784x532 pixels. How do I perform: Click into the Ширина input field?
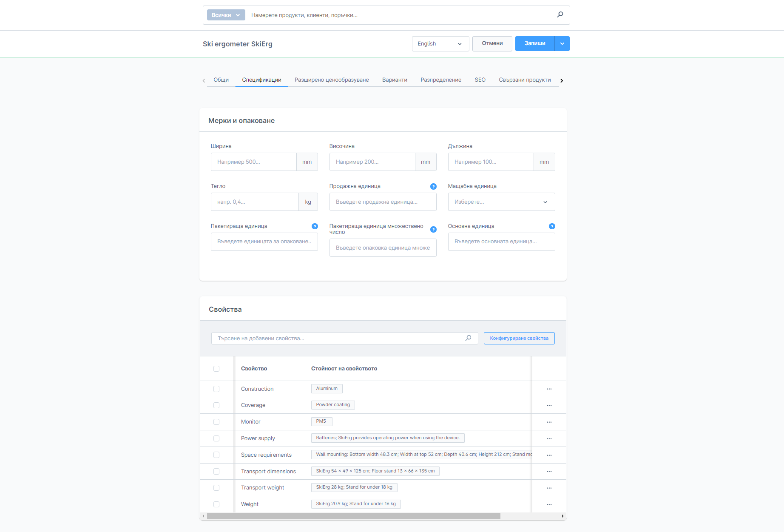click(254, 162)
